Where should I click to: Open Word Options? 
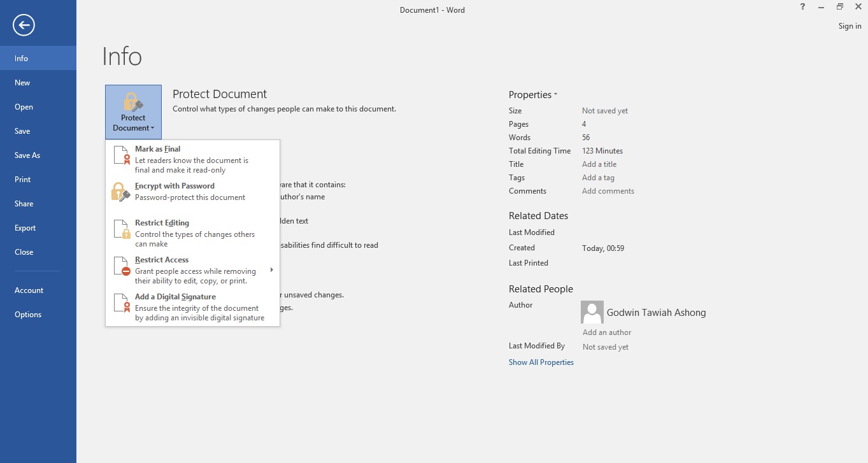click(x=38, y=314)
